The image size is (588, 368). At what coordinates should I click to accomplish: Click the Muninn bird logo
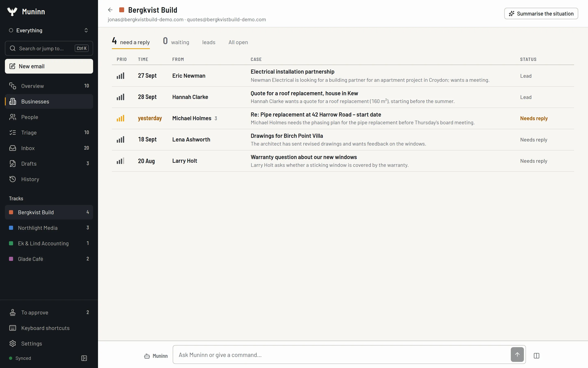12,11
